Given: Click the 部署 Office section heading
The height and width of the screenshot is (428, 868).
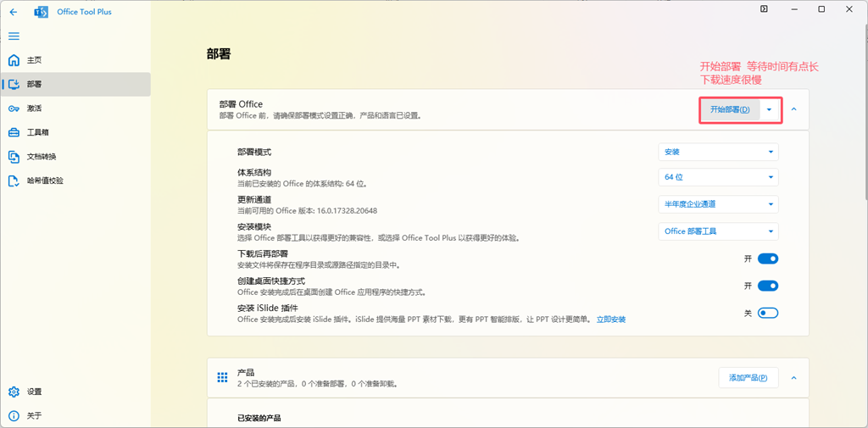Looking at the screenshot, I should [x=241, y=104].
